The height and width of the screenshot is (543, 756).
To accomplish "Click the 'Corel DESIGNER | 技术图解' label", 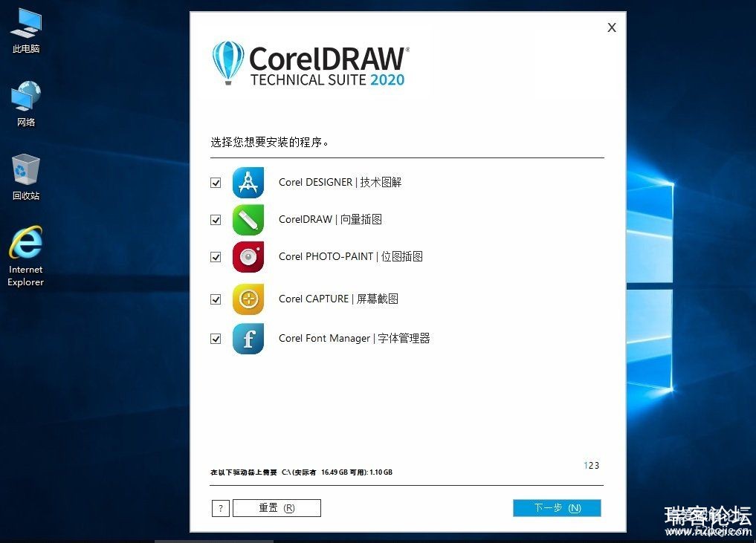I will click(340, 182).
